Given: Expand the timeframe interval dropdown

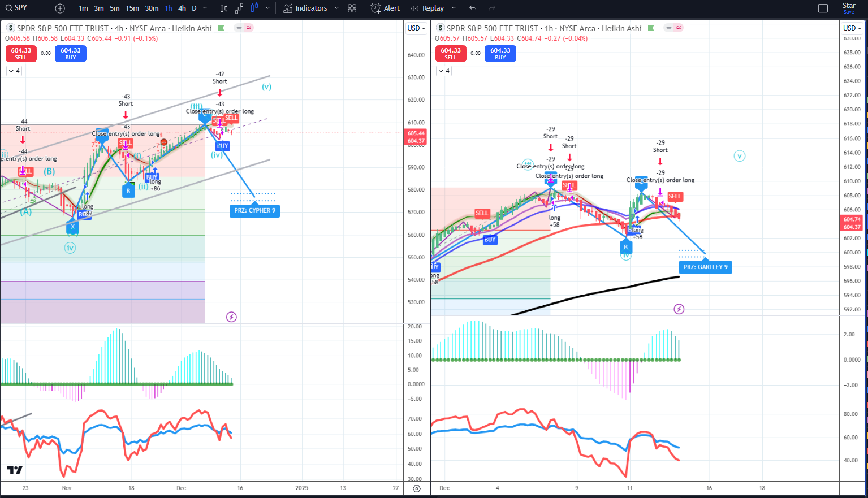Looking at the screenshot, I should (x=205, y=8).
